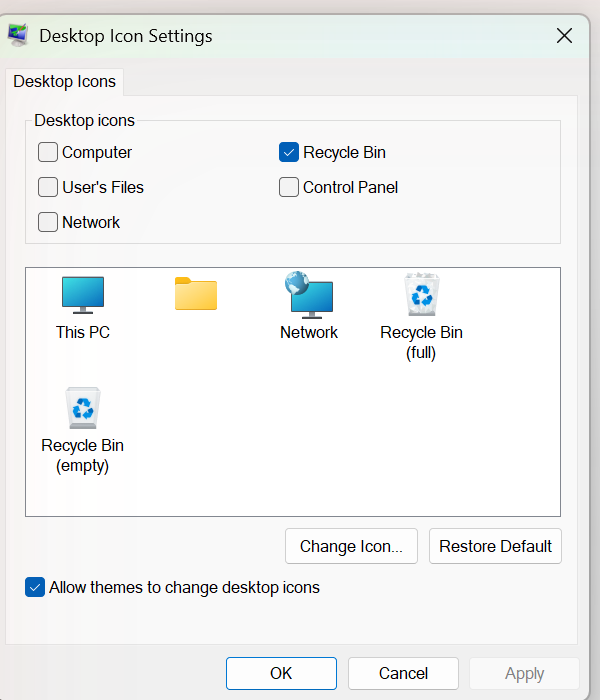Click the "Recycle Bin (empty)" label text

(x=83, y=455)
